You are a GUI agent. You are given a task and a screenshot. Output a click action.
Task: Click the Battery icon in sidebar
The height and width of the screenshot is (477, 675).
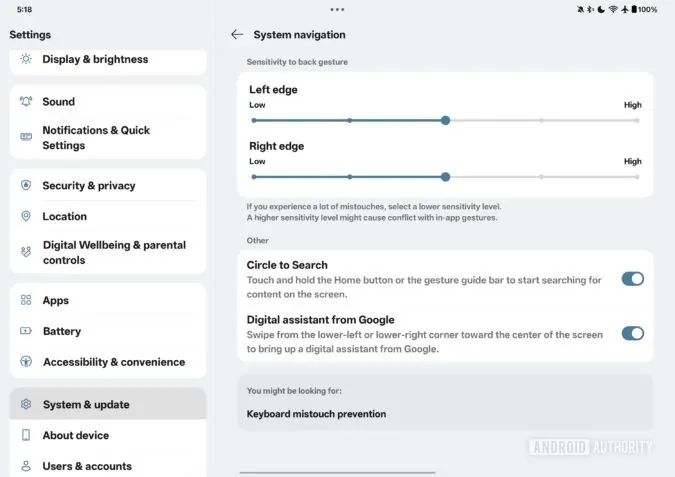pyautogui.click(x=26, y=331)
